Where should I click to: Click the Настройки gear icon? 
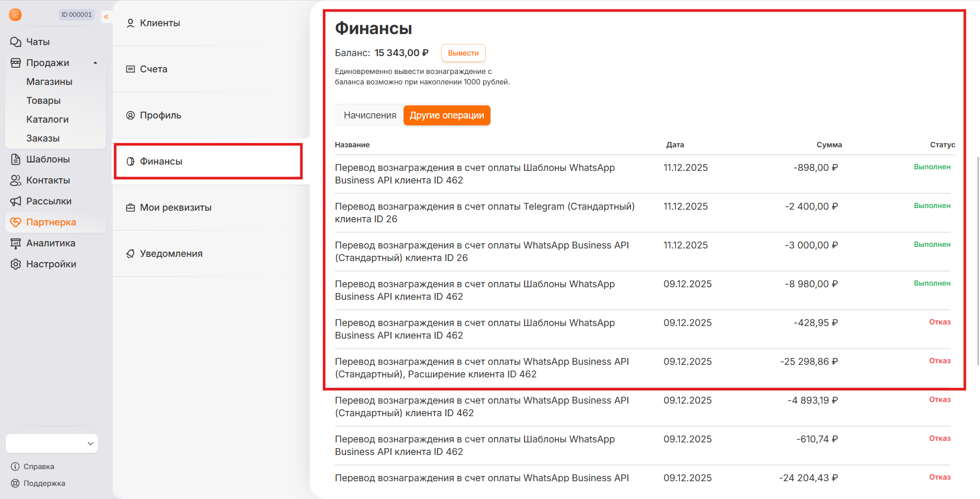click(x=16, y=264)
